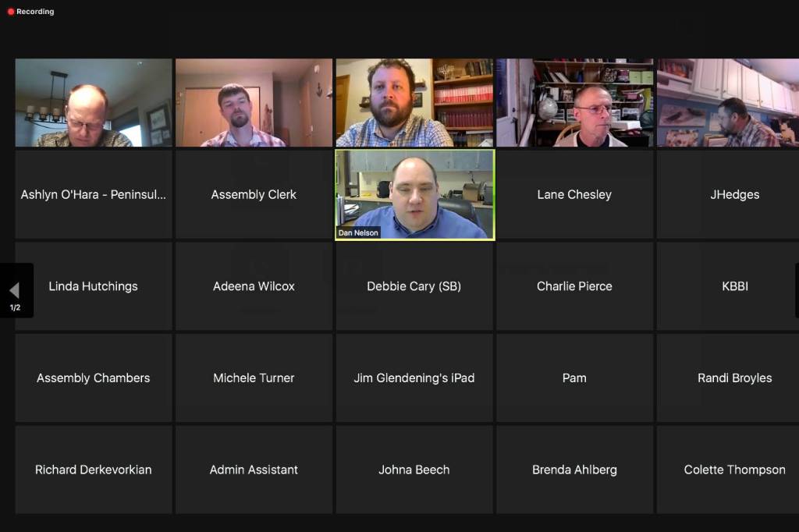
Task: Click Michele Turner participant tile
Action: coord(254,378)
